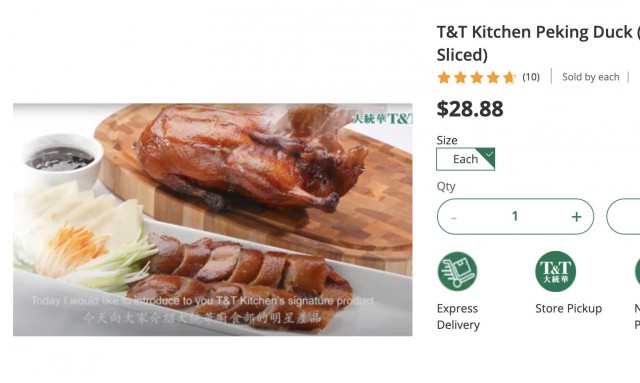Click the T&T Store Pickup icon
Screen dimensions: 640x383
click(x=556, y=272)
